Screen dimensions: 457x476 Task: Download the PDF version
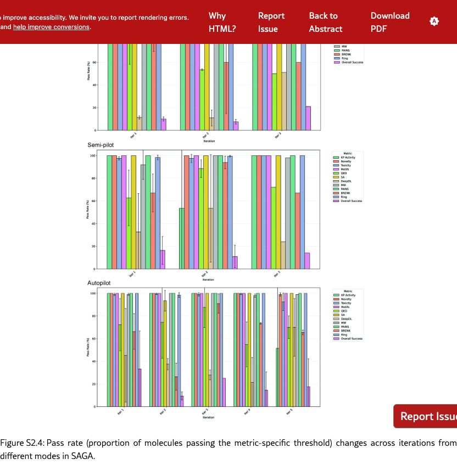(390, 22)
